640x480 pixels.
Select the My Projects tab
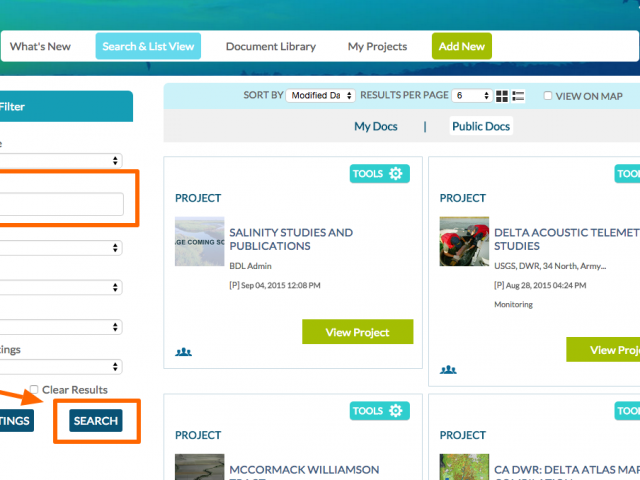(377, 46)
